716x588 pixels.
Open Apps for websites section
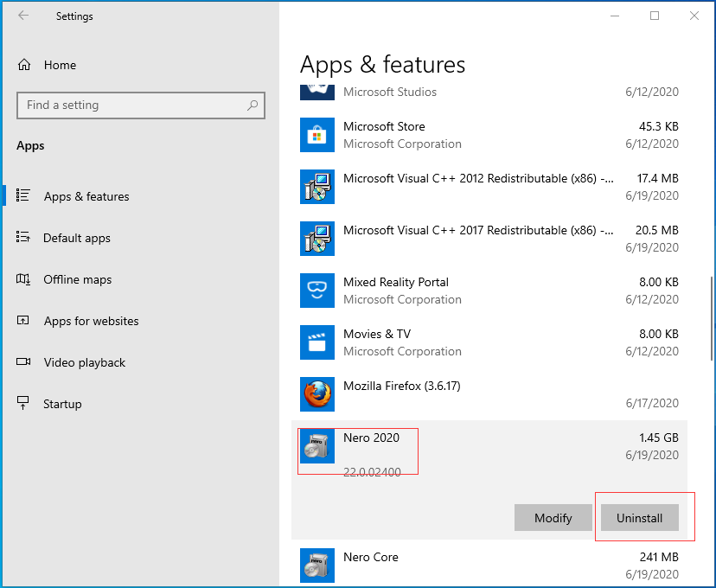coord(92,321)
